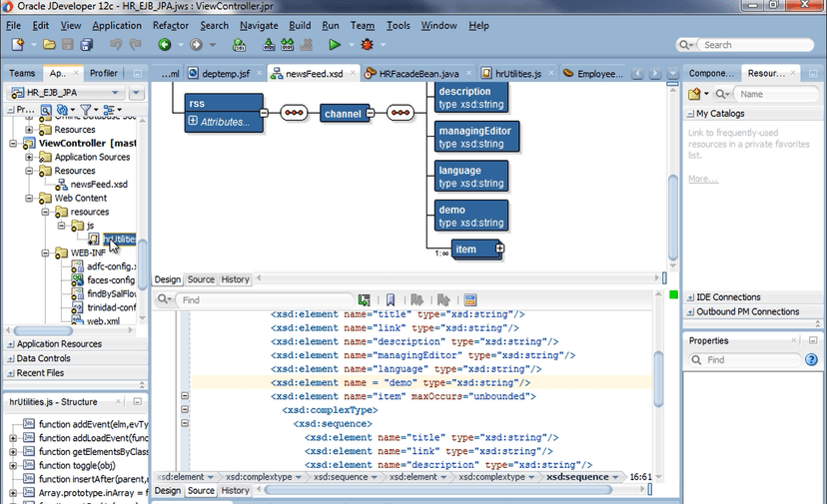Screen dimensions: 827x504
Task: Click the green status square in editor margin
Action: [673, 294]
